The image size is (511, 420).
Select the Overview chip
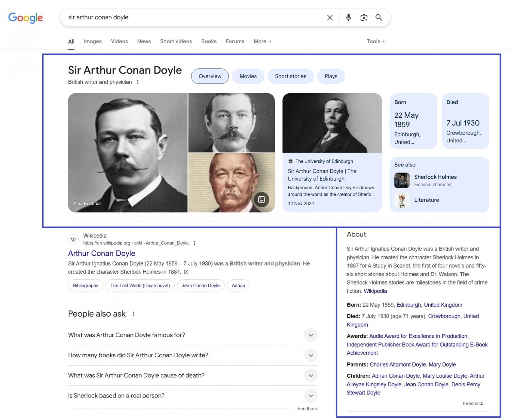coord(210,76)
